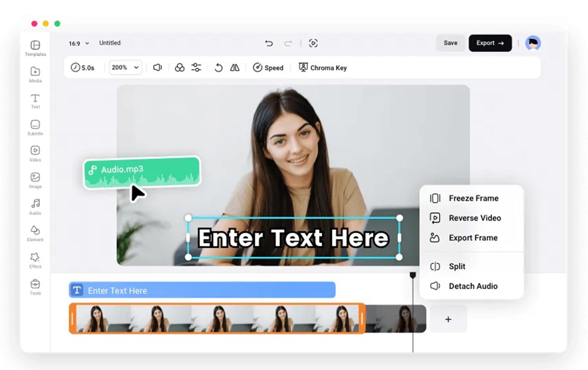Expand the 16:9 aspect ratio dropdown
Screen dimensions: 588x370
[x=79, y=43]
